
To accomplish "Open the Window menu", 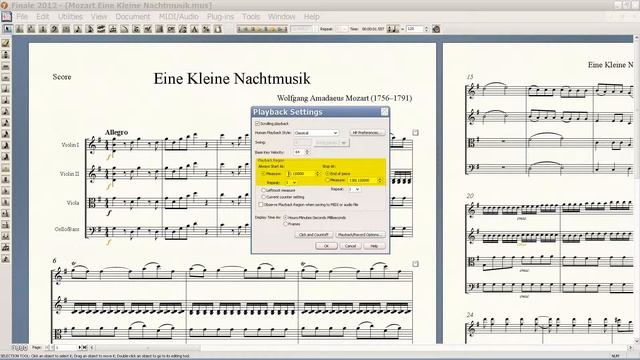I will coord(281,16).
